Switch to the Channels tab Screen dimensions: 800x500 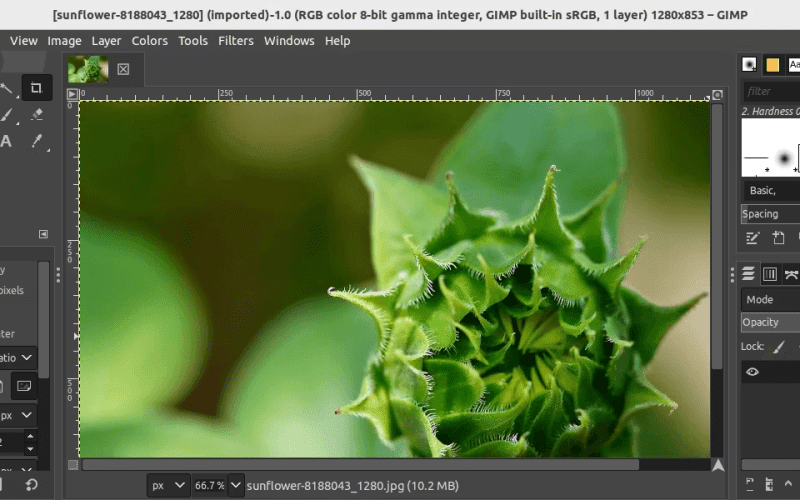point(769,274)
